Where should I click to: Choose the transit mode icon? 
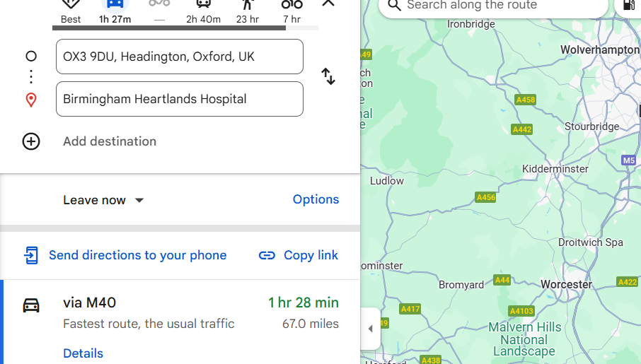point(203,10)
